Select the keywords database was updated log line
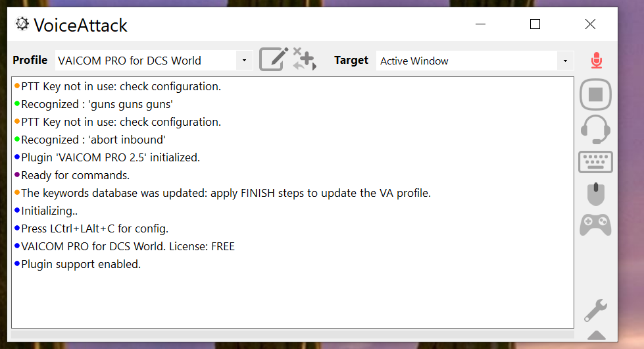This screenshot has width=644, height=349. tap(222, 193)
